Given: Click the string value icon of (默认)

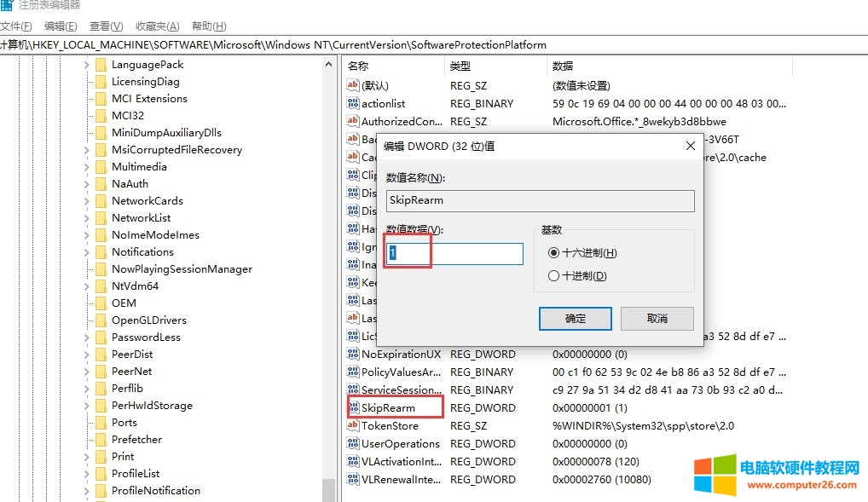Looking at the screenshot, I should click(353, 85).
